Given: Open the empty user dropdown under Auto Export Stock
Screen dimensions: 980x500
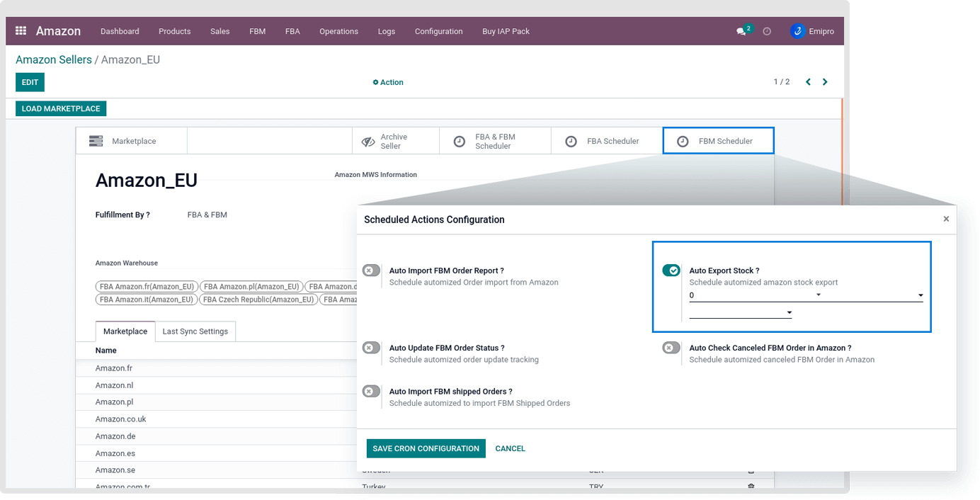Looking at the screenshot, I should click(740, 312).
